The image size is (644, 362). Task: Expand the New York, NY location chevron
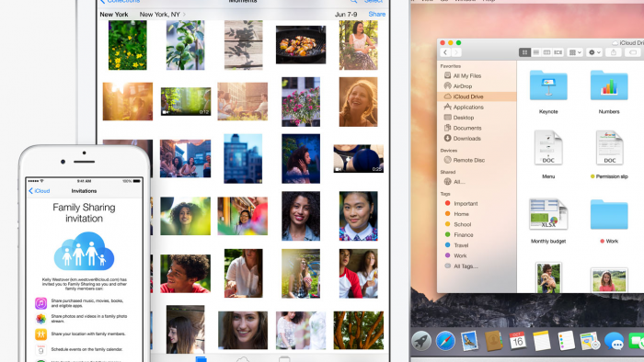tap(184, 15)
